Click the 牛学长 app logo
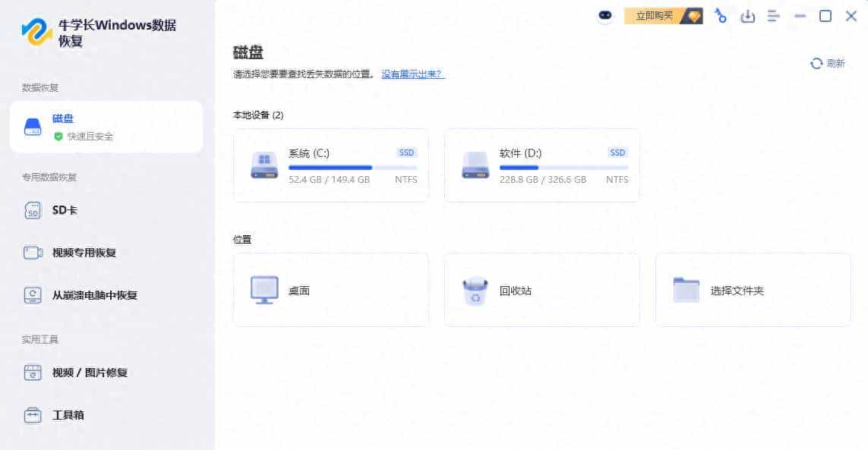Image resolution: width=868 pixels, height=450 pixels. pos(36,33)
